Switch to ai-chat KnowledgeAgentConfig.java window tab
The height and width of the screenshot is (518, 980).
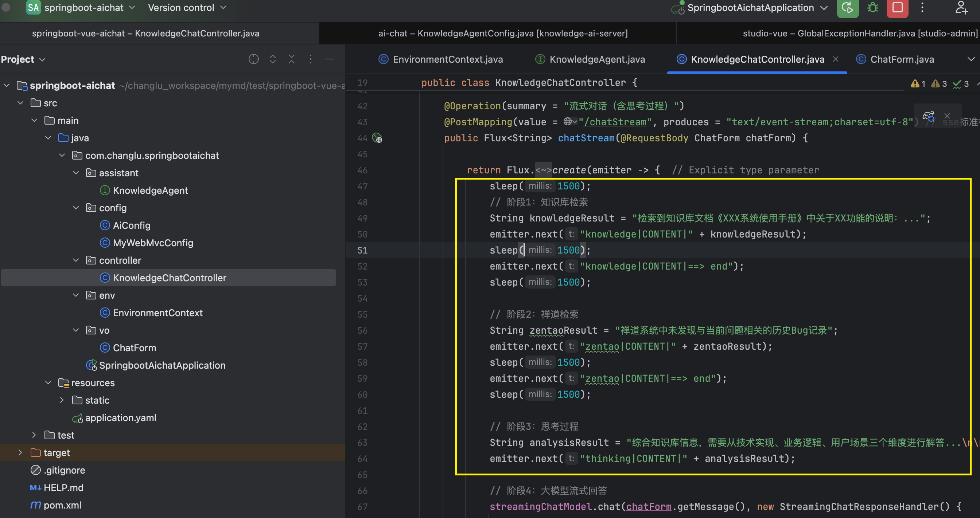coord(502,34)
